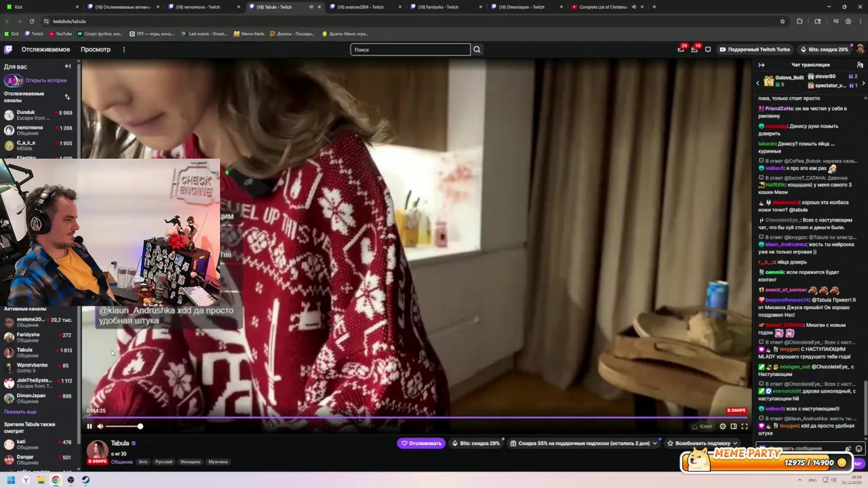Bookmark this page with star icon
The image size is (868, 488).
click(783, 21)
